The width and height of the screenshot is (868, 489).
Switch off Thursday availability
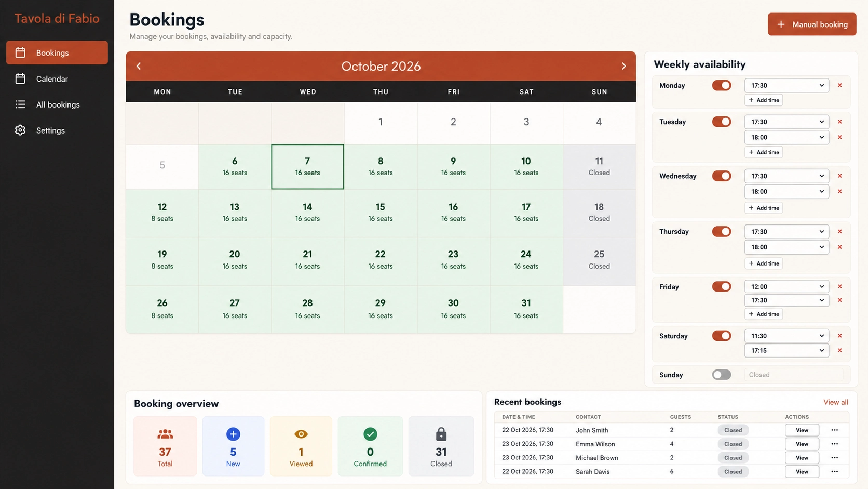pos(721,231)
